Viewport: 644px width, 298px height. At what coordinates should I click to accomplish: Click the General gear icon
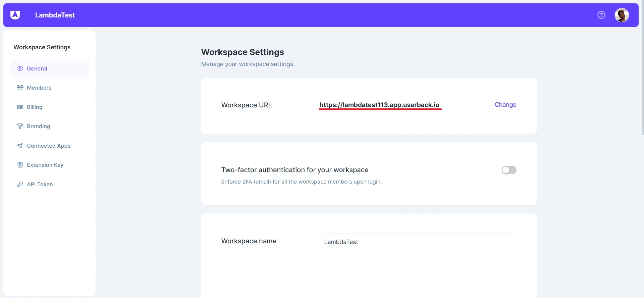(20, 68)
